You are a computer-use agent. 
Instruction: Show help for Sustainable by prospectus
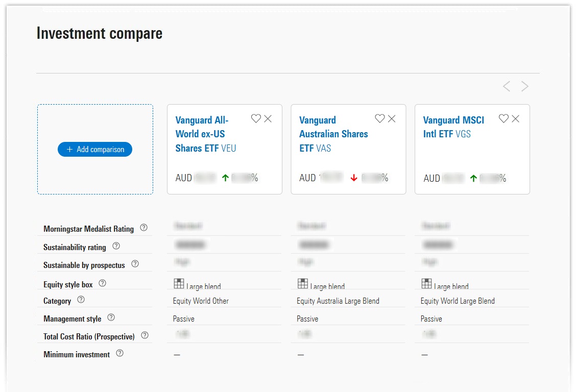tap(135, 264)
